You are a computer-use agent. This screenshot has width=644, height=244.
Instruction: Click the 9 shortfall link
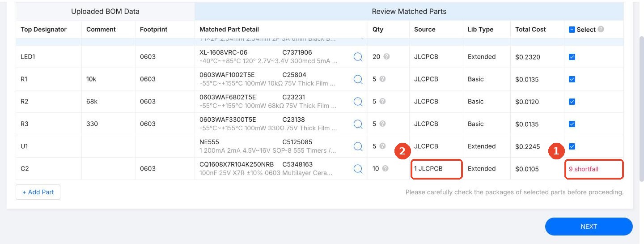point(584,169)
